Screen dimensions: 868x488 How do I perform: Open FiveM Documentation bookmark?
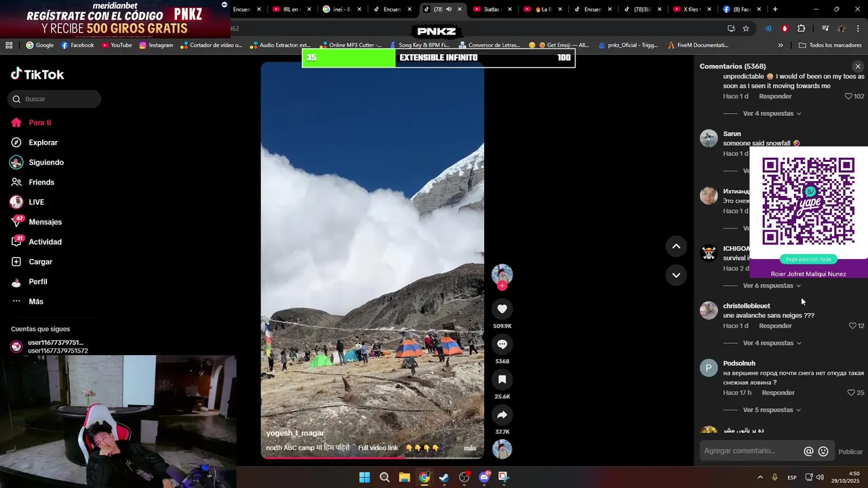tap(698, 45)
